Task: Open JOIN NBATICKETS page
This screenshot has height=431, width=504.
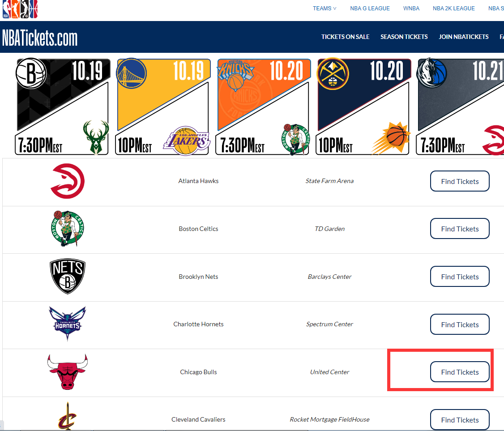Action: coord(464,37)
